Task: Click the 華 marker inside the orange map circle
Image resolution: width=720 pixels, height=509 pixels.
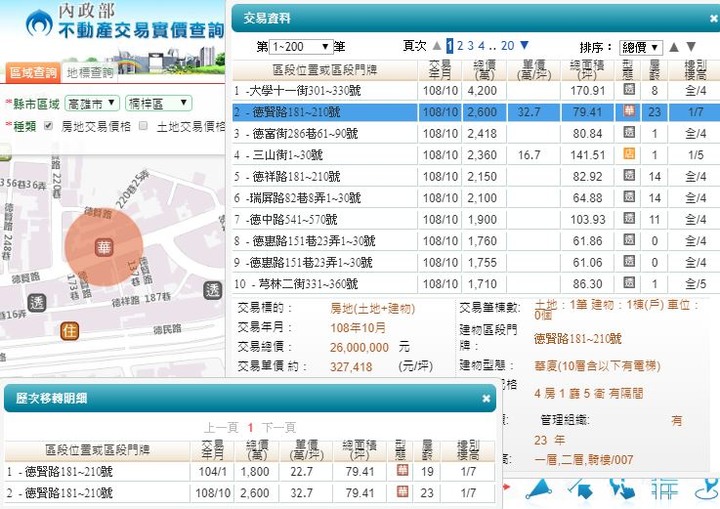Action: tap(104, 247)
